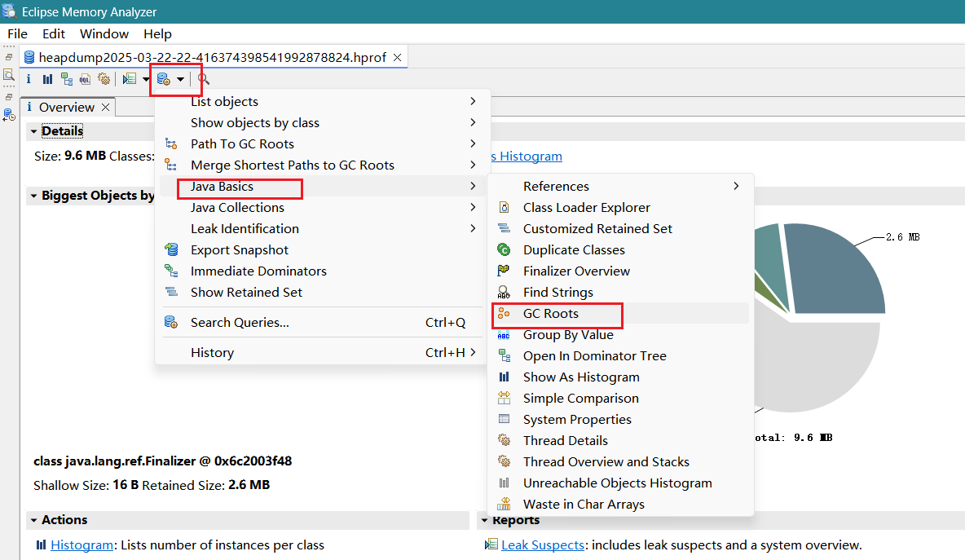Viewport: 965px width, 560px height.
Task: Open the Edit menu
Action: click(x=54, y=34)
